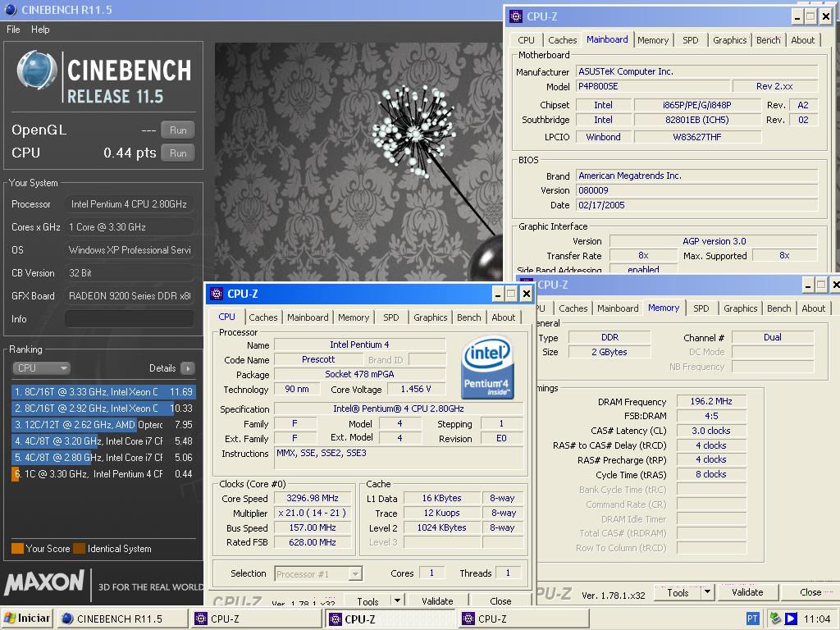This screenshot has height=630, width=840.
Task: Select ranking row 2 Intel Xeon 10.33
Action: [103, 409]
